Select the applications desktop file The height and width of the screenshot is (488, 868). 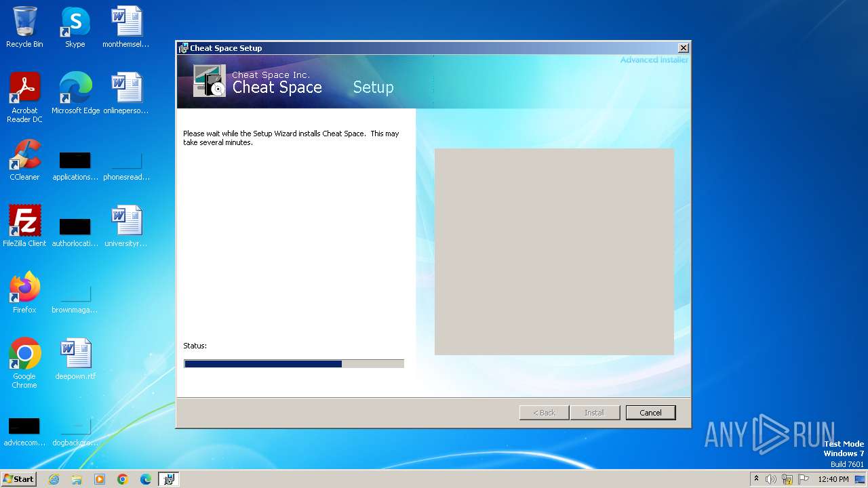coord(75,166)
